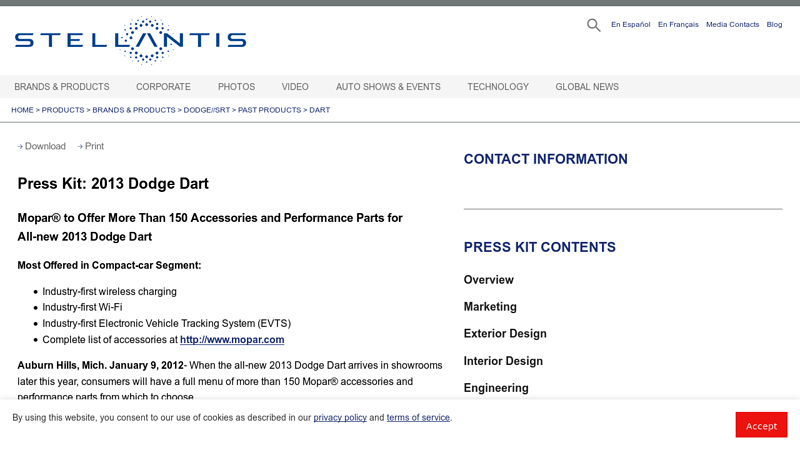Open Engineering section
The height and width of the screenshot is (450, 800).
[x=496, y=388]
